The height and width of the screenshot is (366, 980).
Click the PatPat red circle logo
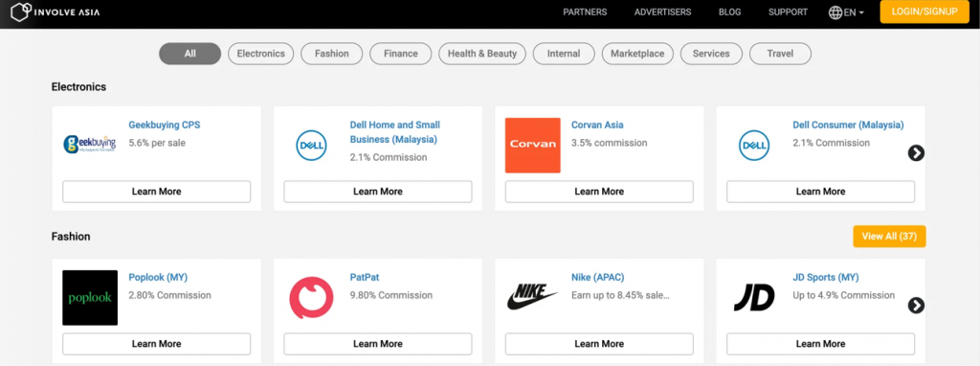[x=311, y=298]
